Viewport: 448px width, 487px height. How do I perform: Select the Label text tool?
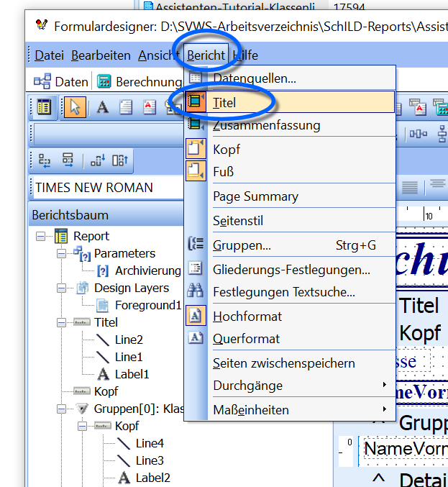pos(102,107)
